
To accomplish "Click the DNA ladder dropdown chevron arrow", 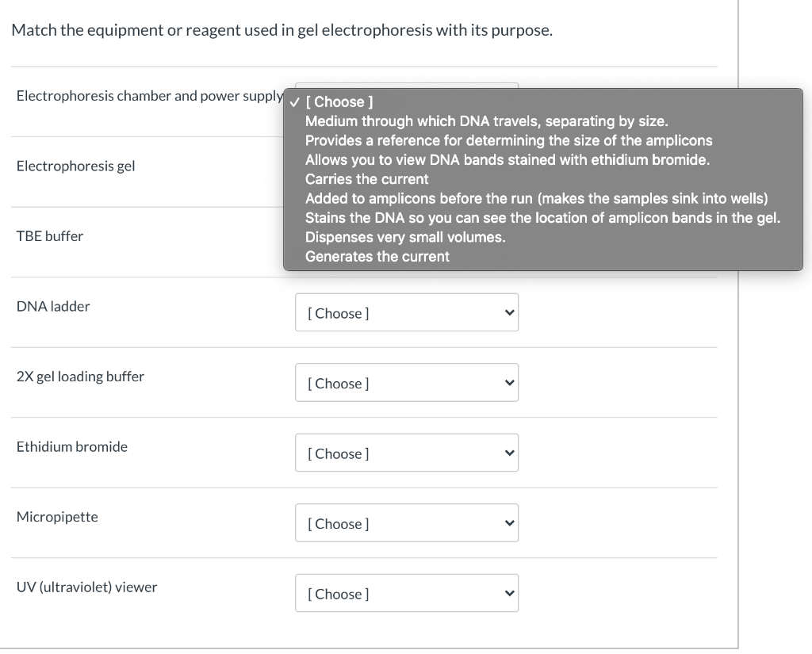I will click(x=510, y=313).
